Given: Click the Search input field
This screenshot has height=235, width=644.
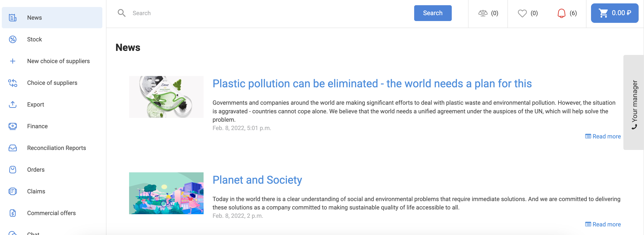Looking at the screenshot, I should pyautogui.click(x=270, y=13).
